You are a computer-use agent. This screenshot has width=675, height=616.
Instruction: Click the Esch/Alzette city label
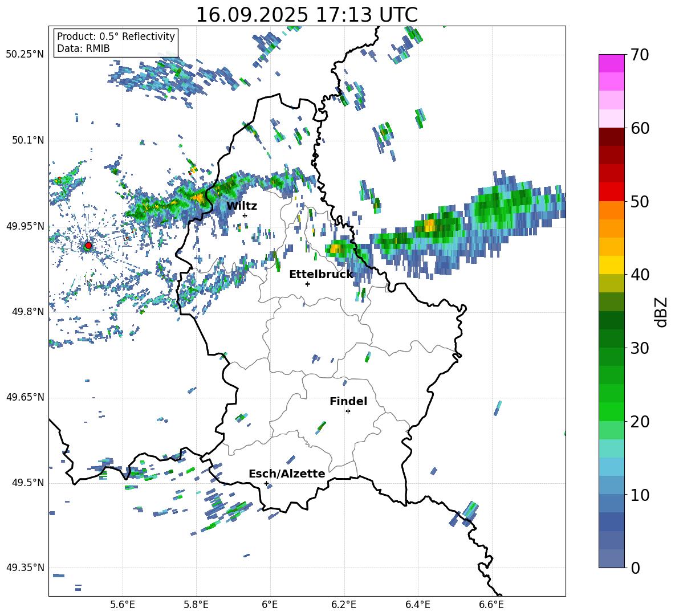(x=287, y=474)
